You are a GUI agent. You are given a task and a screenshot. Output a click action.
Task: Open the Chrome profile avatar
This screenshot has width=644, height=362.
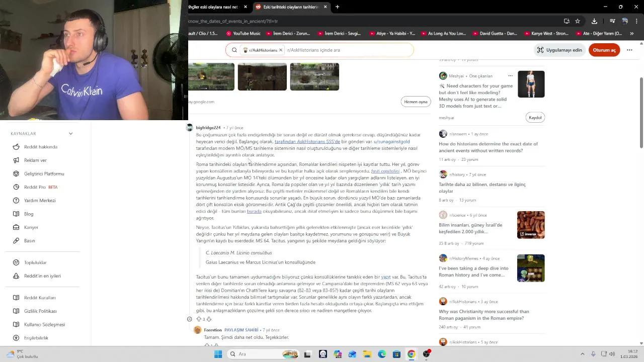point(625,21)
